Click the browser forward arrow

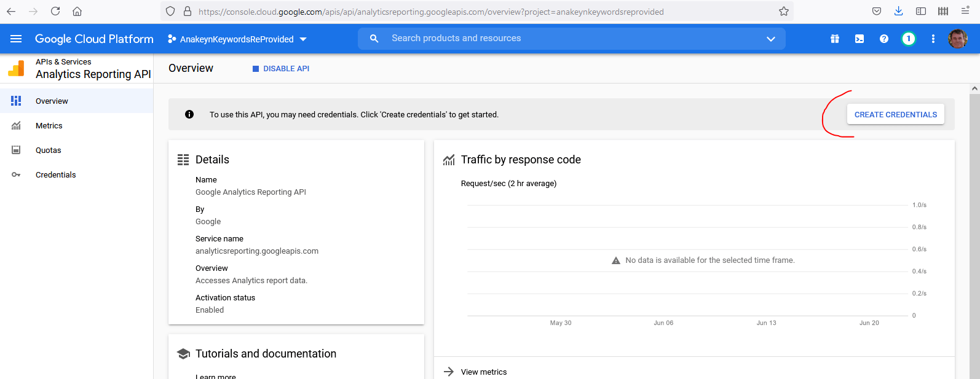click(x=33, y=11)
